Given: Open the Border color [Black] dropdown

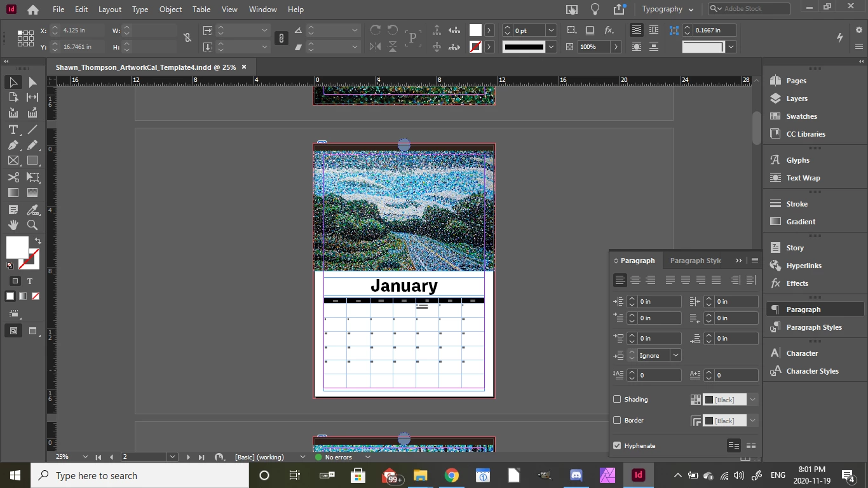Looking at the screenshot, I should [752, 421].
